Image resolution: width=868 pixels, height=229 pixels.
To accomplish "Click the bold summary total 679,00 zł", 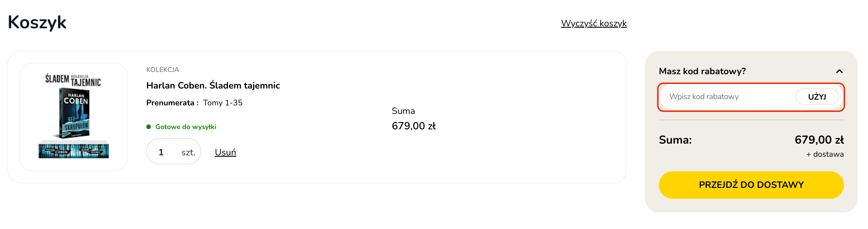I will (x=819, y=140).
